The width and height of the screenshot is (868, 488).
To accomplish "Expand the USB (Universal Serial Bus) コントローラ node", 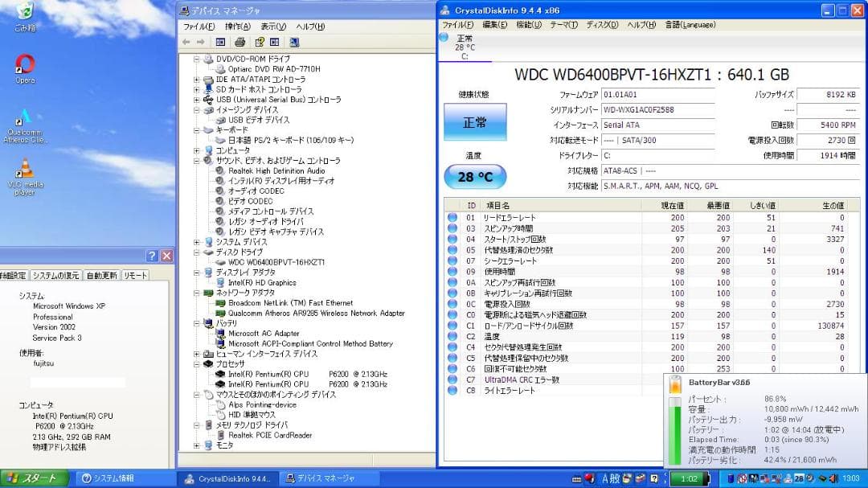I will 197,100.
